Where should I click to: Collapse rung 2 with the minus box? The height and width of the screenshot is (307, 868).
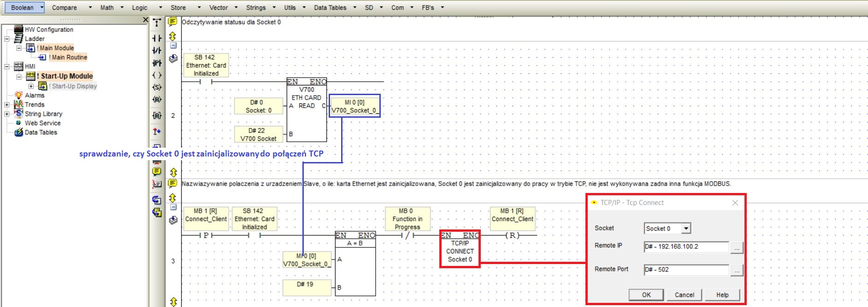pyautogui.click(x=173, y=46)
